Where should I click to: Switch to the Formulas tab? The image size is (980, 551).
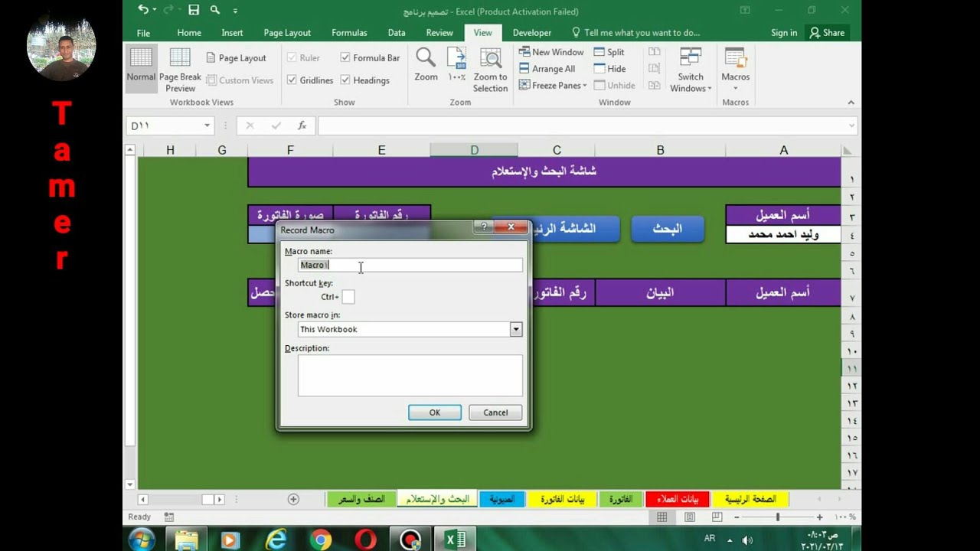349,33
